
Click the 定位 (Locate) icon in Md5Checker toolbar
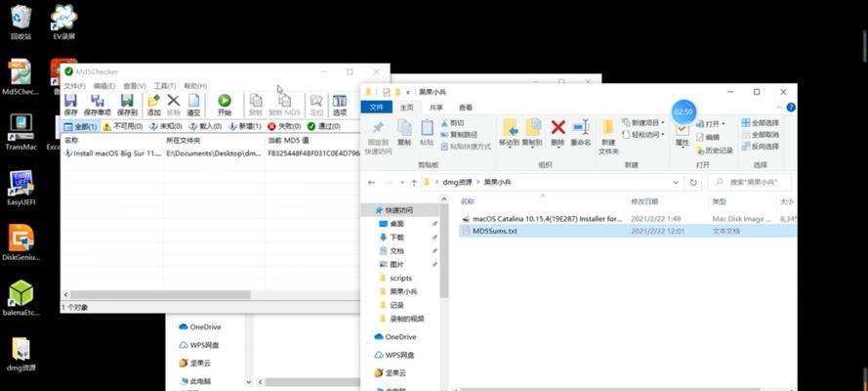[316, 101]
